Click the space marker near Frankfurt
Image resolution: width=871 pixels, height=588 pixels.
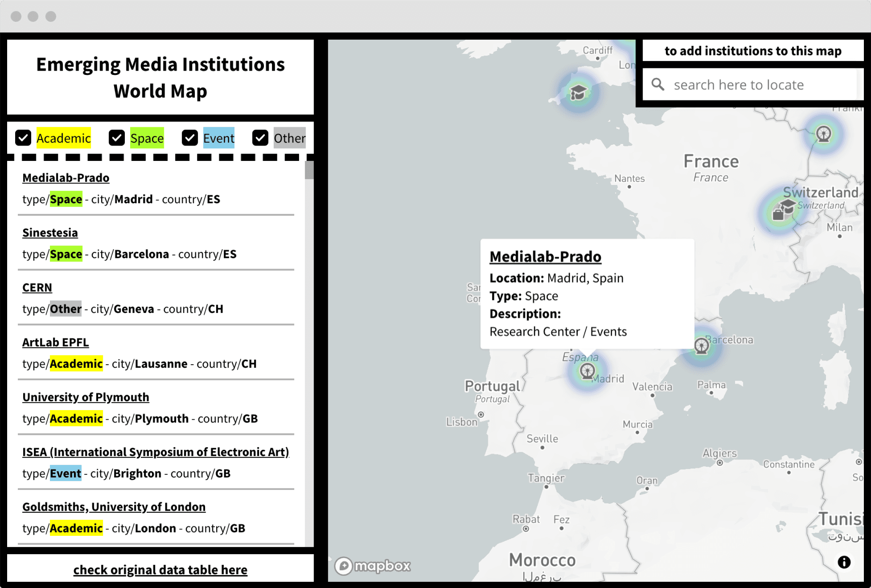click(823, 133)
